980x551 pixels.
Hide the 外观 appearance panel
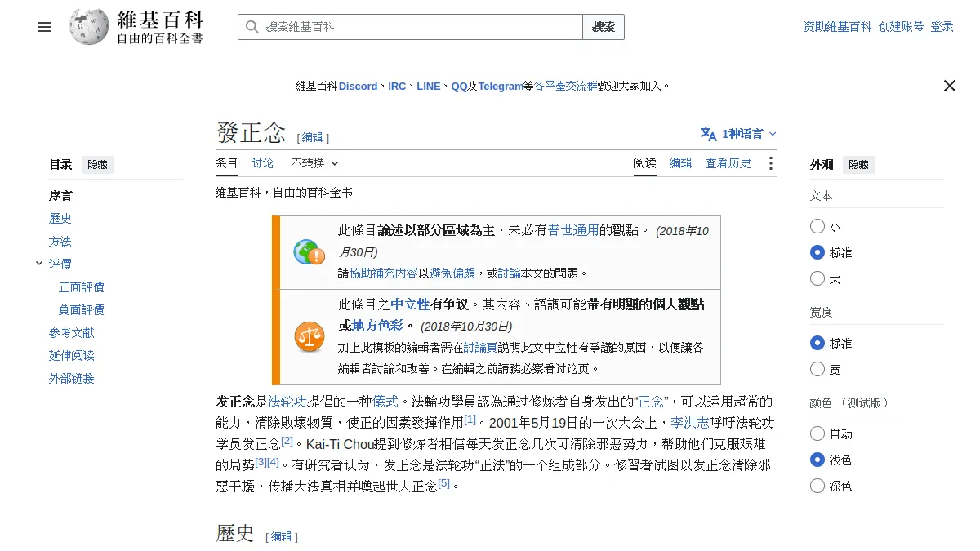859,165
